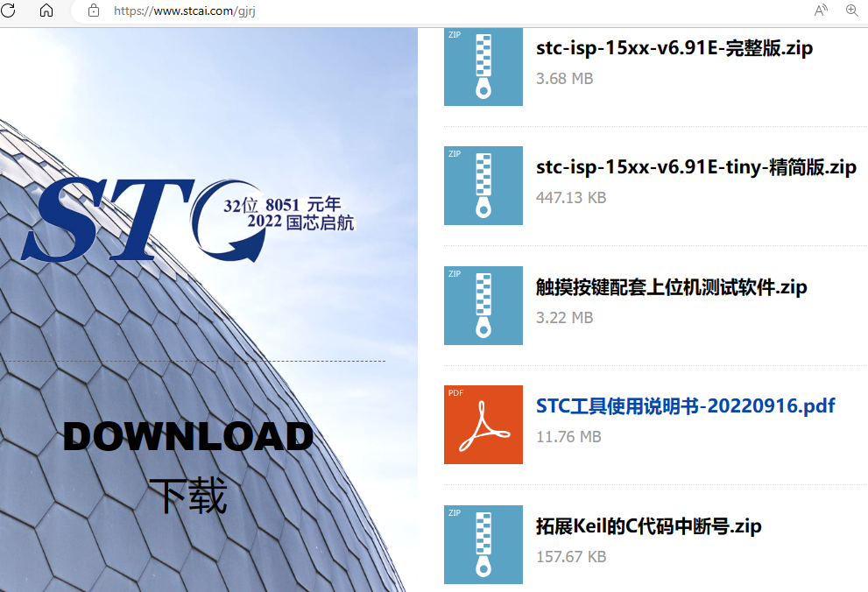Click the 157.67 KB file size text

(571, 557)
